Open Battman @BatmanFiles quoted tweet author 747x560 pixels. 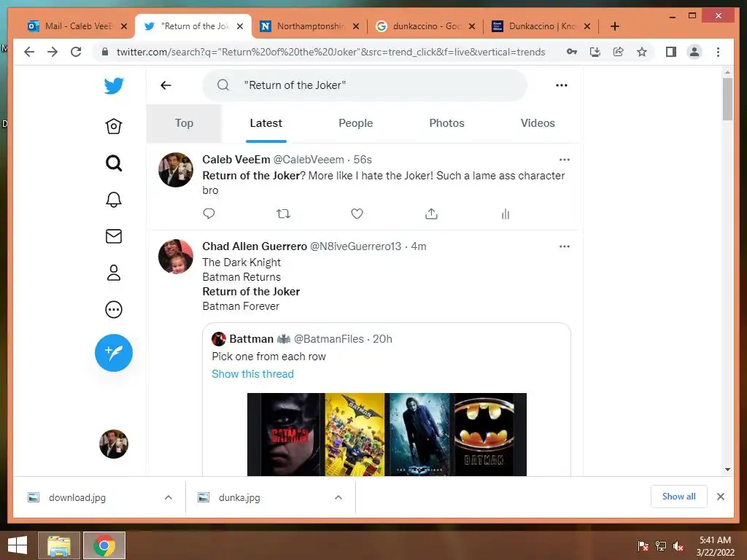point(302,339)
